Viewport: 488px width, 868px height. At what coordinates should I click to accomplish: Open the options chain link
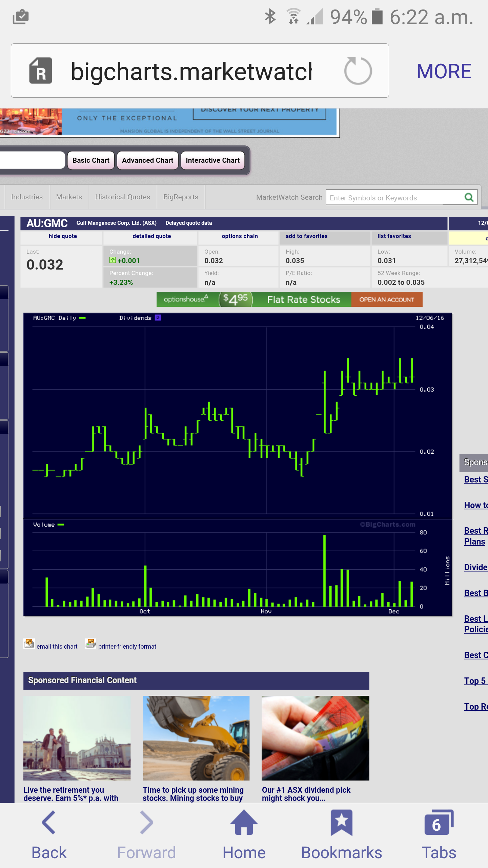tap(240, 236)
